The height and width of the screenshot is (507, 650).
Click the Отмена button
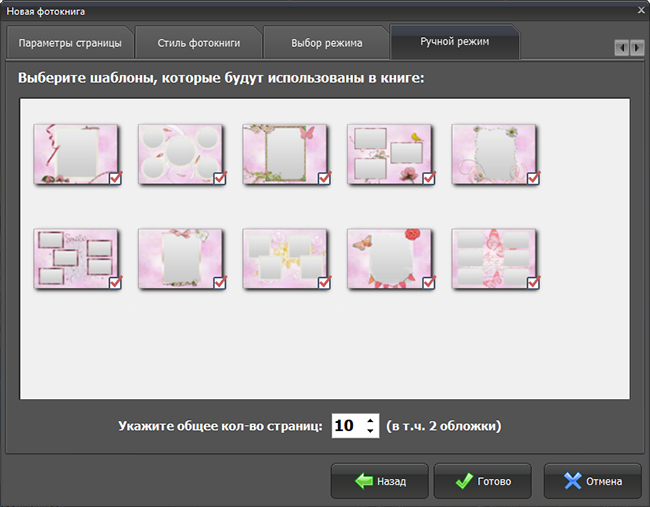[592, 481]
